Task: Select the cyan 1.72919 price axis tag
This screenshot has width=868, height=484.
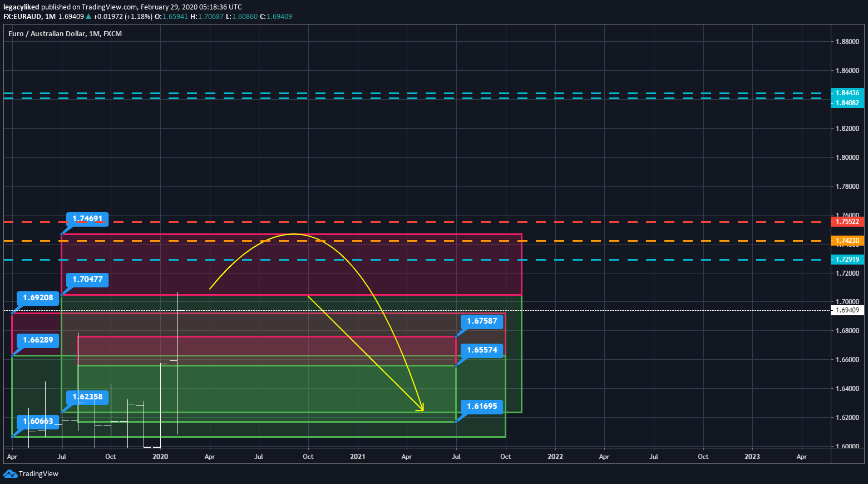Action: (847, 260)
